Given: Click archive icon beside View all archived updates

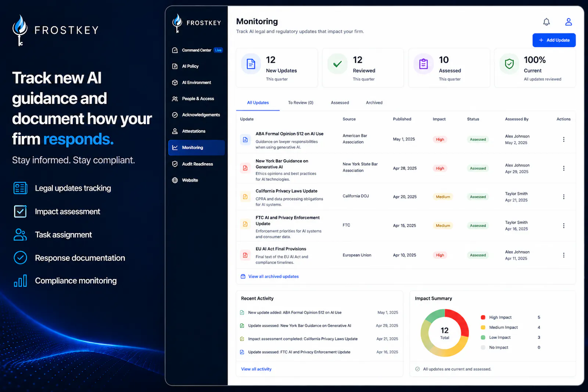Looking at the screenshot, I should pos(243,276).
